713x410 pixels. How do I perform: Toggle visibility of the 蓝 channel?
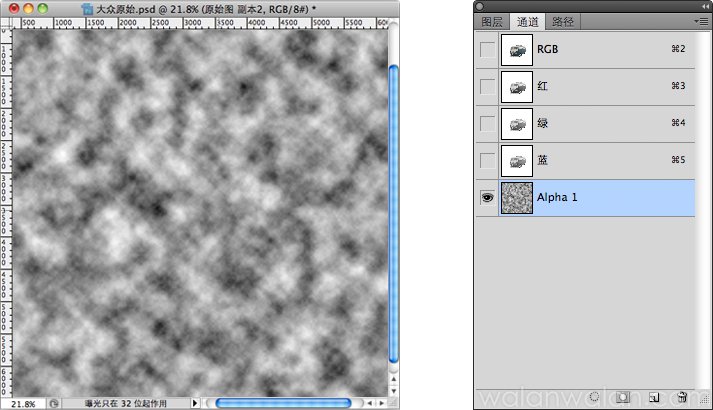487,161
